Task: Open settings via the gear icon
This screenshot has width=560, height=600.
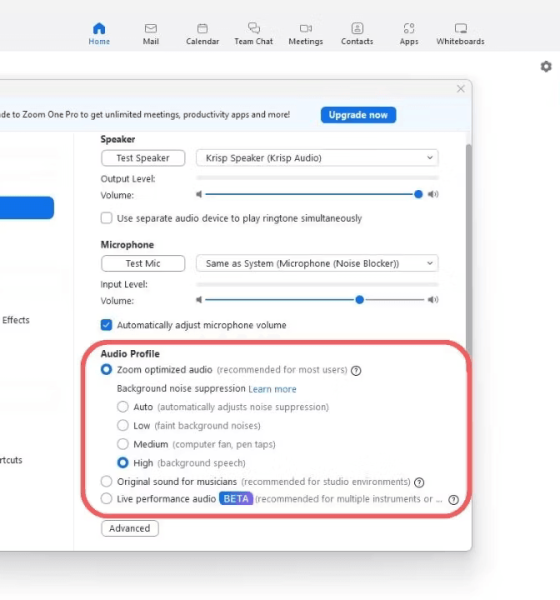Action: [546, 67]
